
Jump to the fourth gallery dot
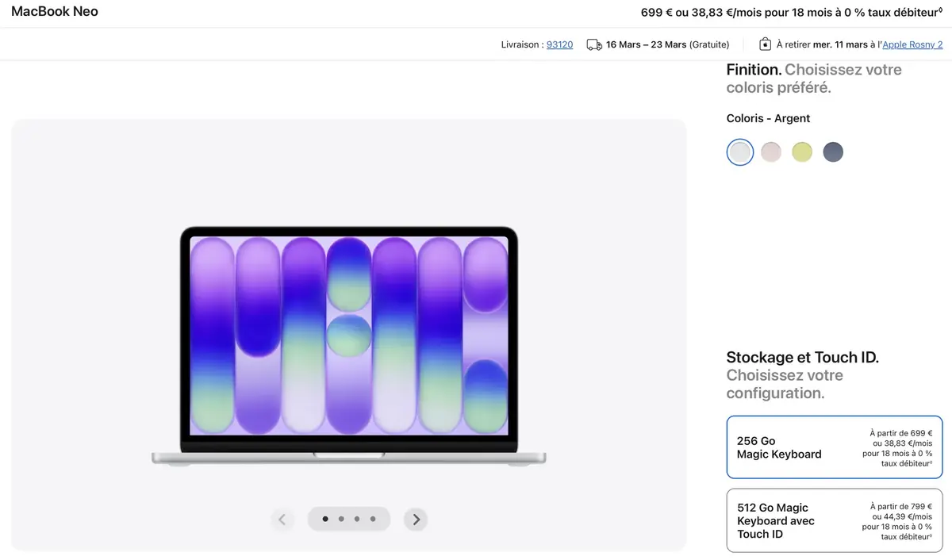coord(373,520)
